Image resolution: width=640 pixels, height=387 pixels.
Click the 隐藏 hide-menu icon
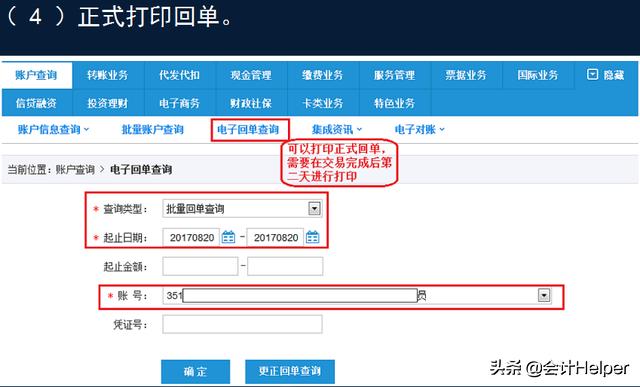tap(592, 74)
